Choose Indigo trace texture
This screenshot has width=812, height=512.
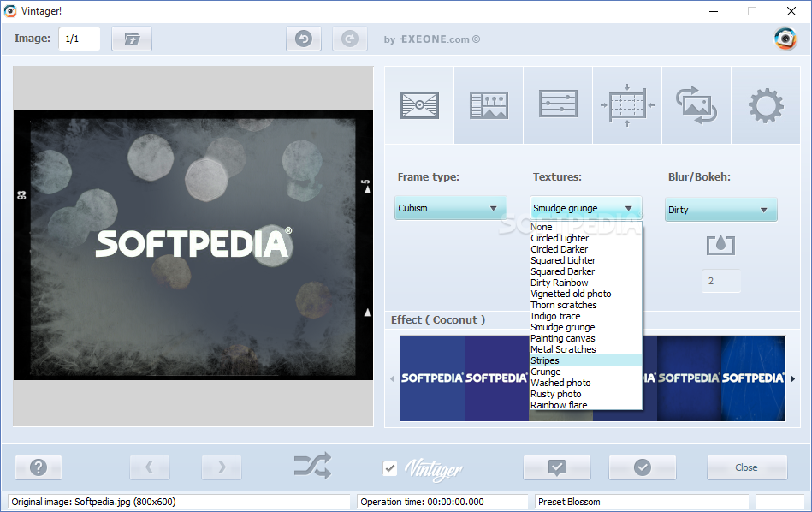tap(586, 316)
